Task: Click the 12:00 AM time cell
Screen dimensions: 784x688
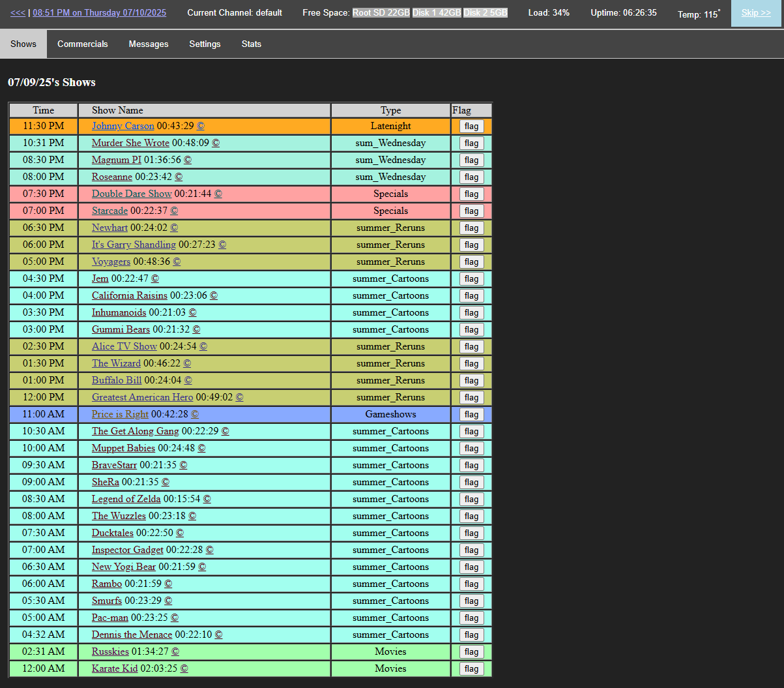Action: coord(44,668)
